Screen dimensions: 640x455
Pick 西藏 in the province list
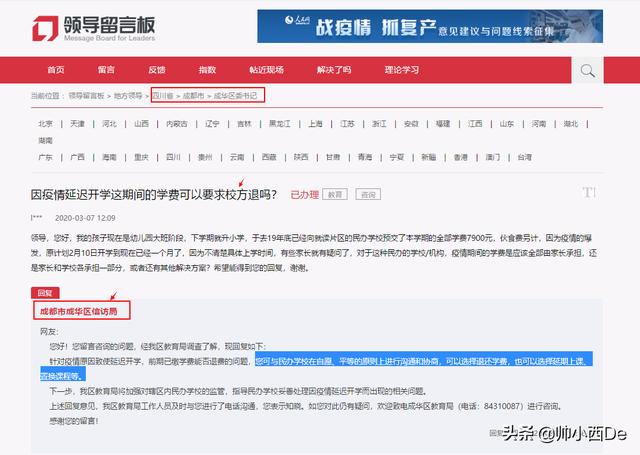[x=268, y=157]
